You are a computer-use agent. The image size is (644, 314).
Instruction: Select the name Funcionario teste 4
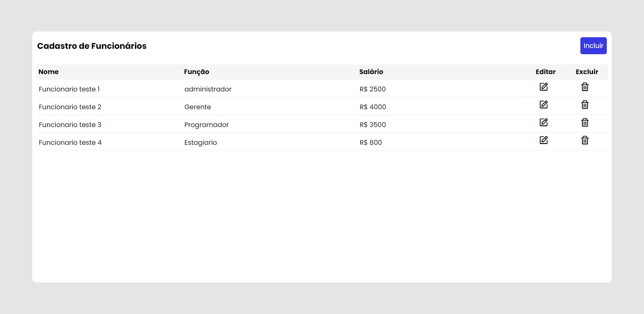pos(70,143)
